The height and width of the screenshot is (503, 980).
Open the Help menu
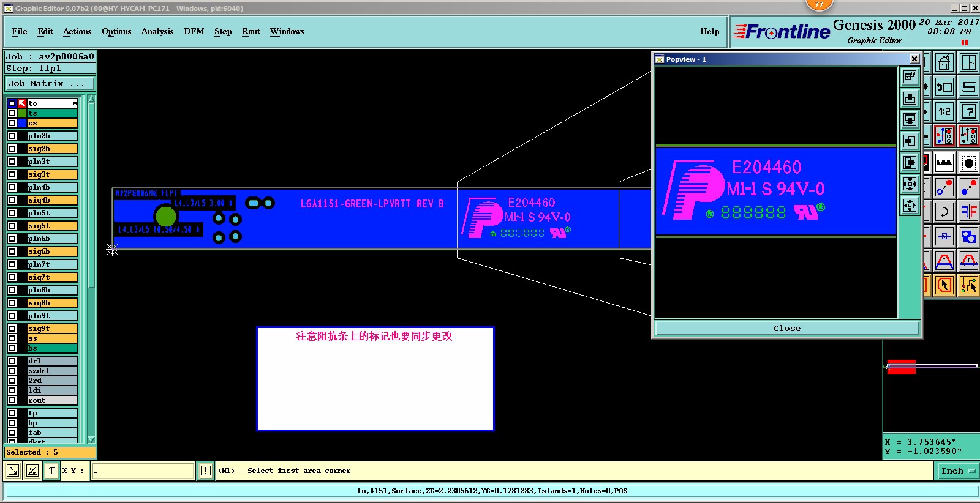click(710, 31)
